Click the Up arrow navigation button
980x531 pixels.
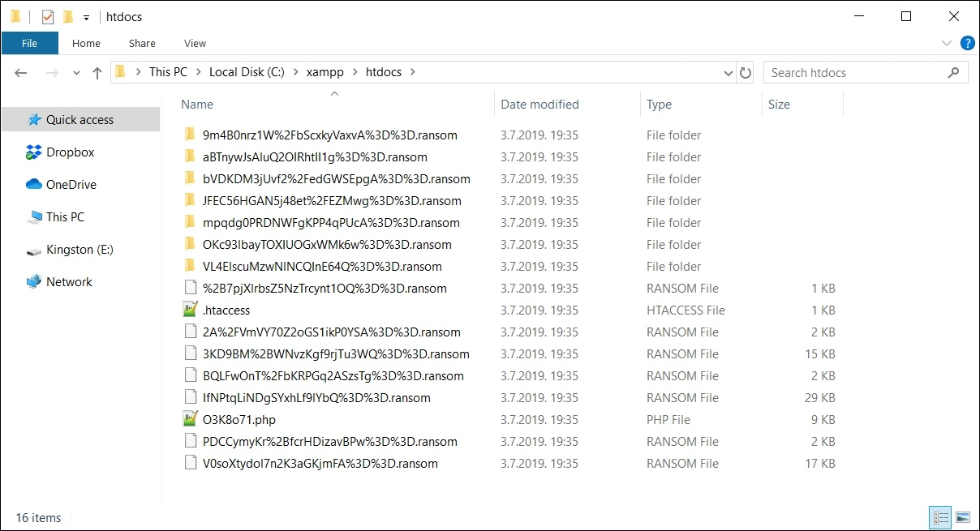click(x=97, y=72)
